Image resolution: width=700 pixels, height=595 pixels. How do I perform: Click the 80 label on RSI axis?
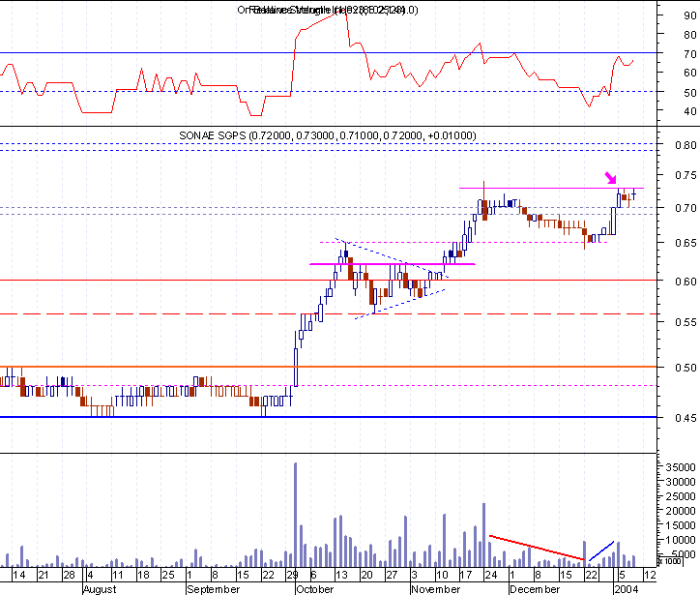pyautogui.click(x=689, y=35)
